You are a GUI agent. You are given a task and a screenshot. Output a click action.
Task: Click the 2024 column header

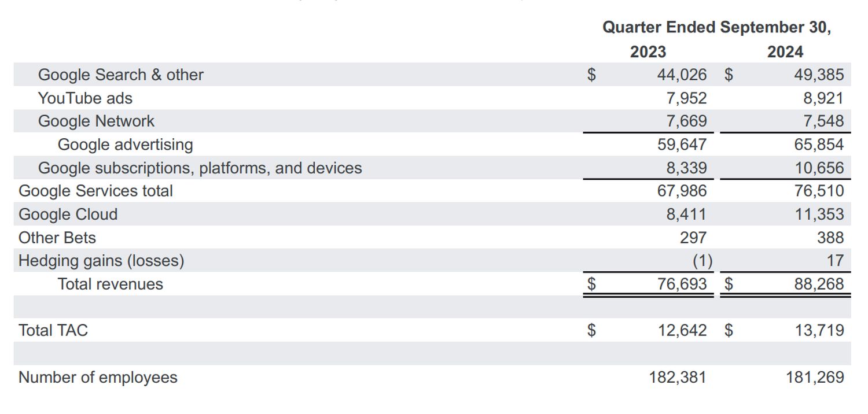pos(785,52)
